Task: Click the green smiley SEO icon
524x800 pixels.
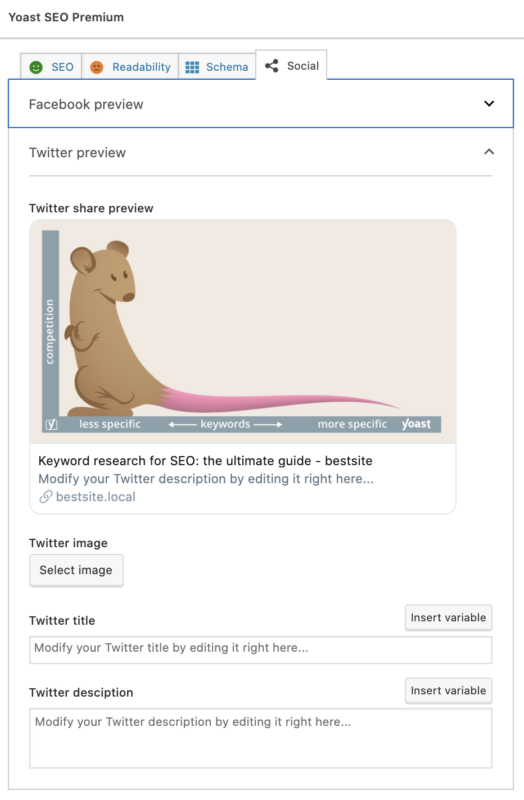Action: 36,67
